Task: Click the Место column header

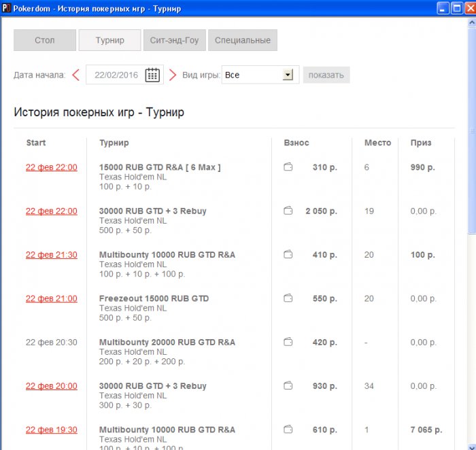Action: tap(377, 143)
